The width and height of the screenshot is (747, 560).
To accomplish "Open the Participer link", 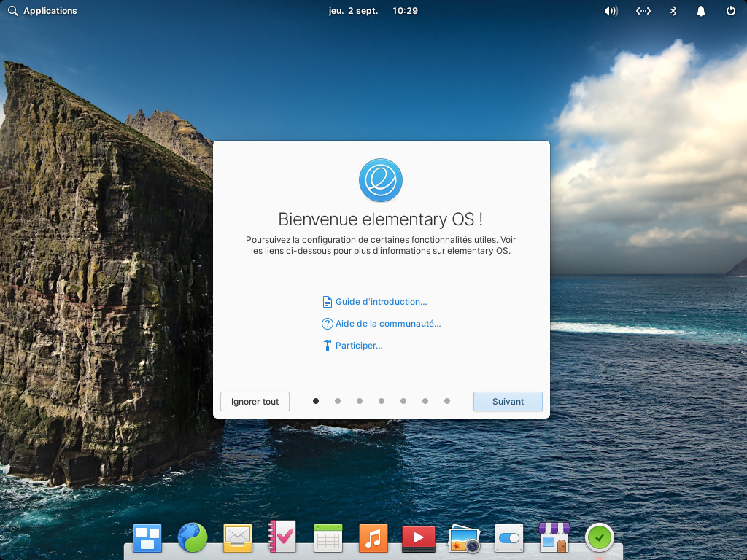I will 359,346.
